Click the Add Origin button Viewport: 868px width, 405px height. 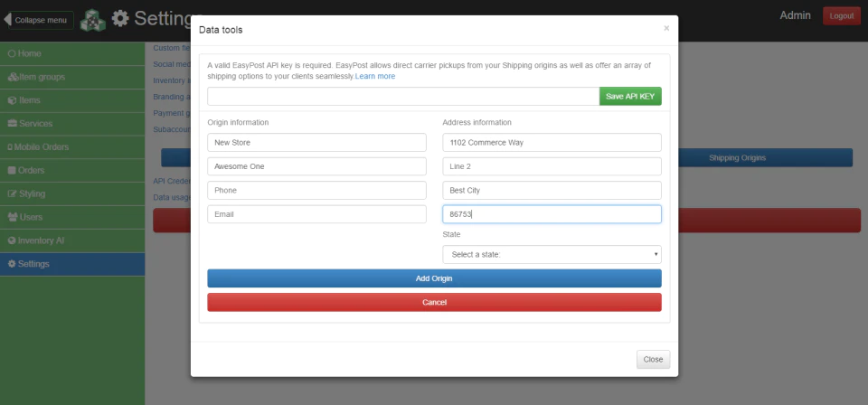(x=434, y=278)
